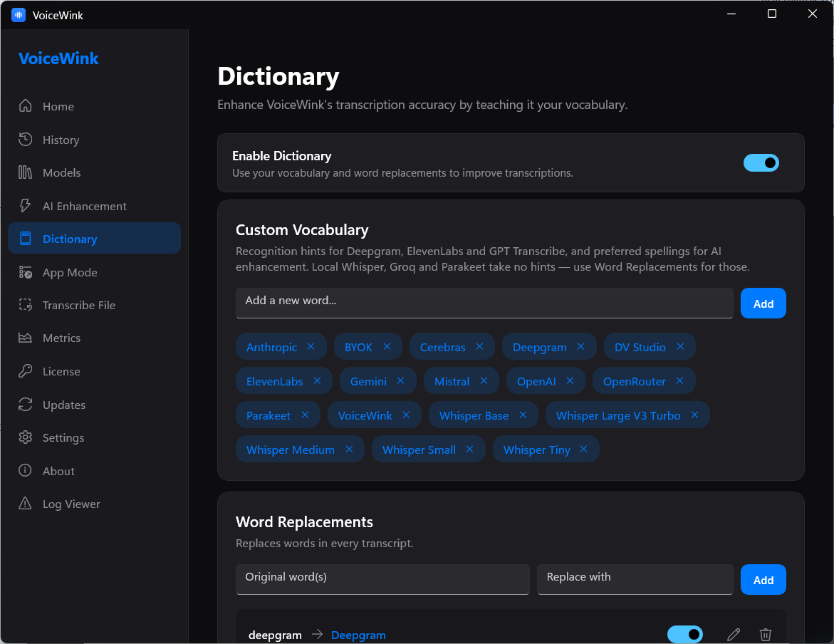Open the History page icon
Image resolution: width=834 pixels, height=644 pixels.
pyautogui.click(x=25, y=140)
